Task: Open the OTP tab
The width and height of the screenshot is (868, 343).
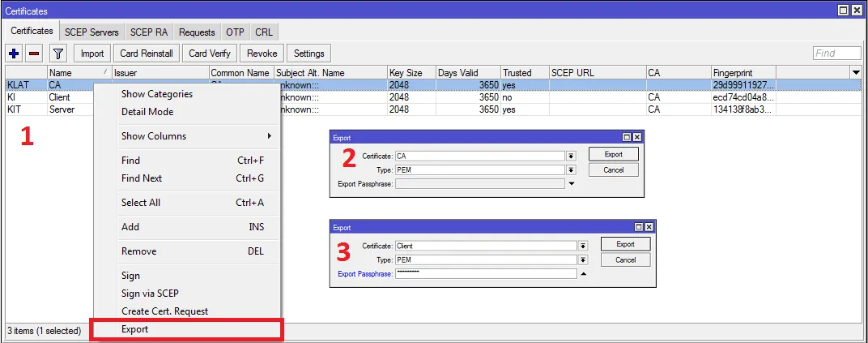Action: 235,32
